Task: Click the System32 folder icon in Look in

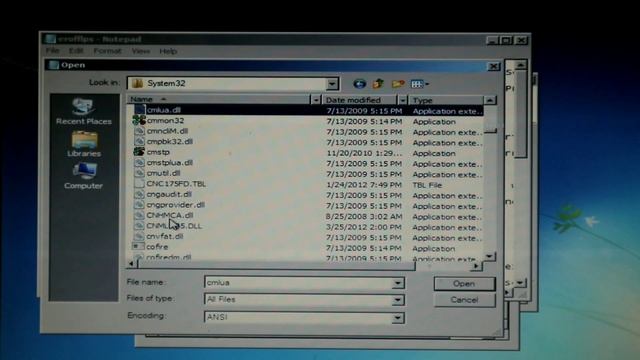Action: point(138,83)
